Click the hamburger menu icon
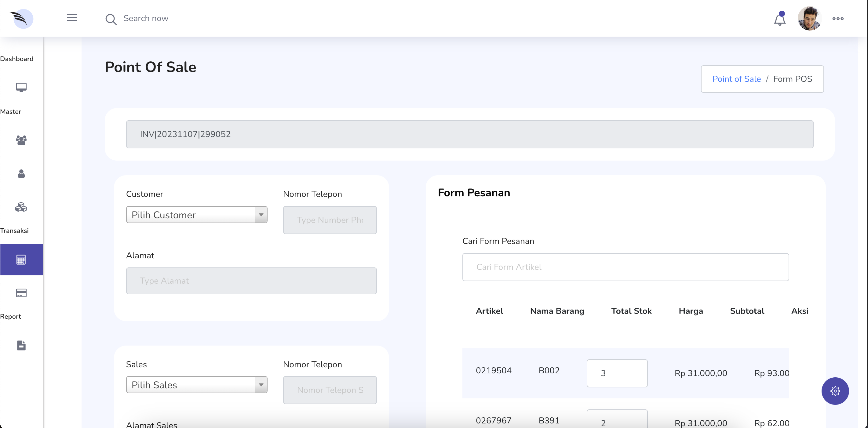 coord(72,17)
